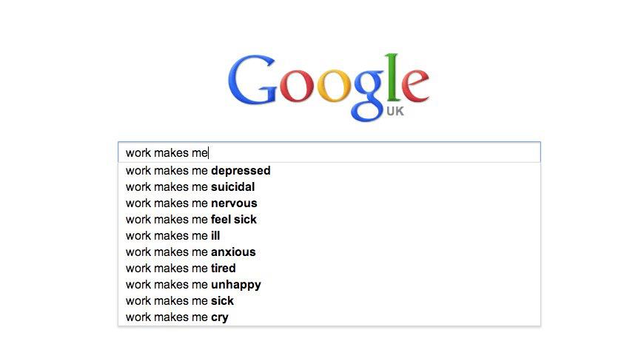621x364 pixels.
Task: Click the empty right part of search field
Action: pyautogui.click(x=375, y=152)
